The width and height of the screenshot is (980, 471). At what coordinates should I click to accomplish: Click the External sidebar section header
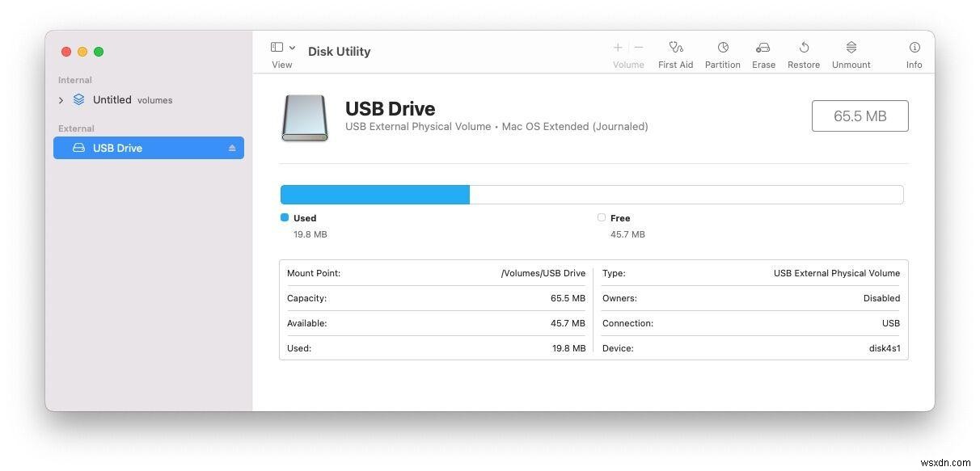[76, 128]
